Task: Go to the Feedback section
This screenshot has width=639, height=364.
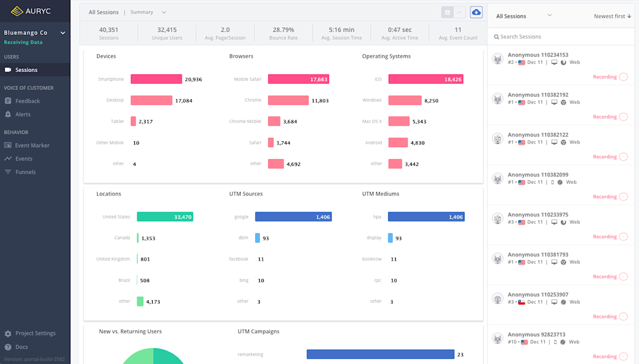Action: (x=27, y=101)
